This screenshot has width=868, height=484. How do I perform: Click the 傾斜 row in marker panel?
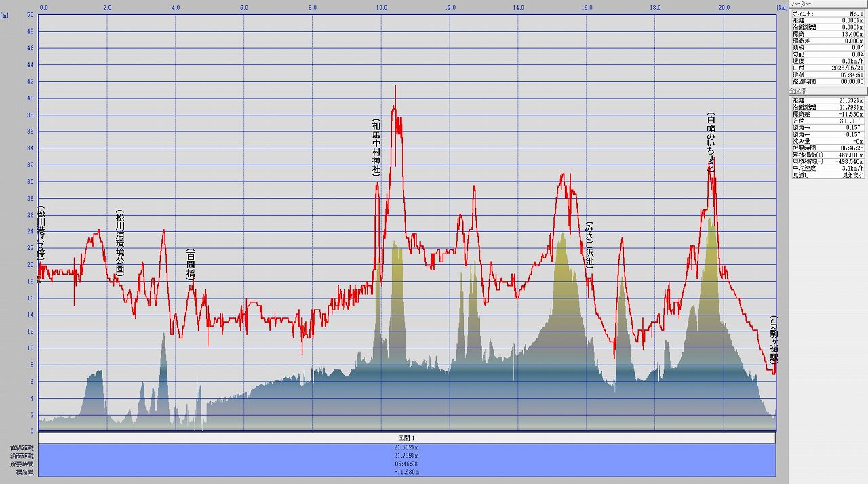(x=827, y=47)
